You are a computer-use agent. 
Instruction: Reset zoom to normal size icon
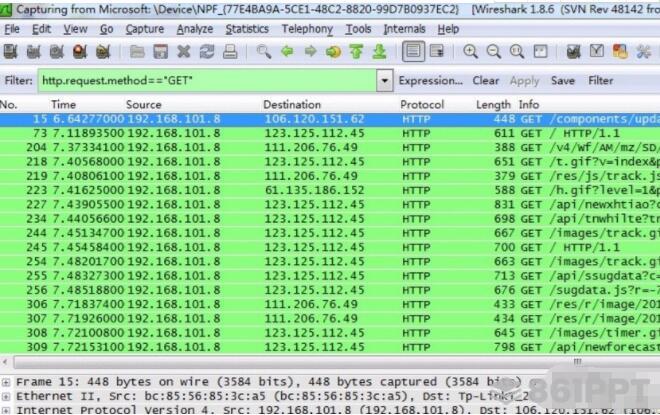pos(516,52)
